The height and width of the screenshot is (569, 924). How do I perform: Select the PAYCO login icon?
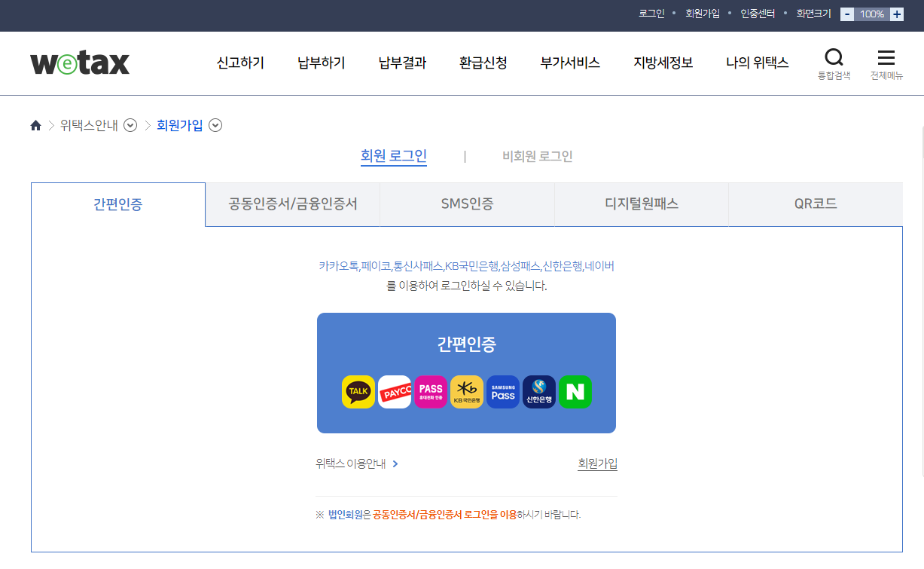(395, 392)
